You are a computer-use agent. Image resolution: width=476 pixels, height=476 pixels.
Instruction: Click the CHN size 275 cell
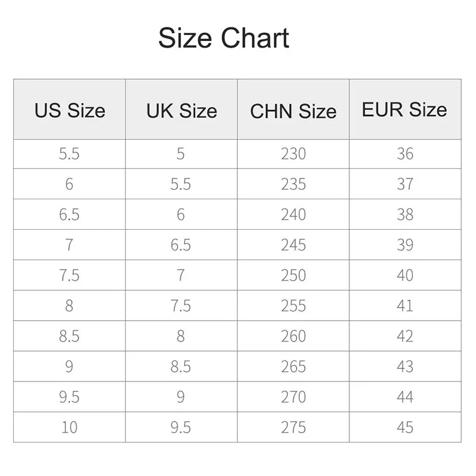[293, 427]
